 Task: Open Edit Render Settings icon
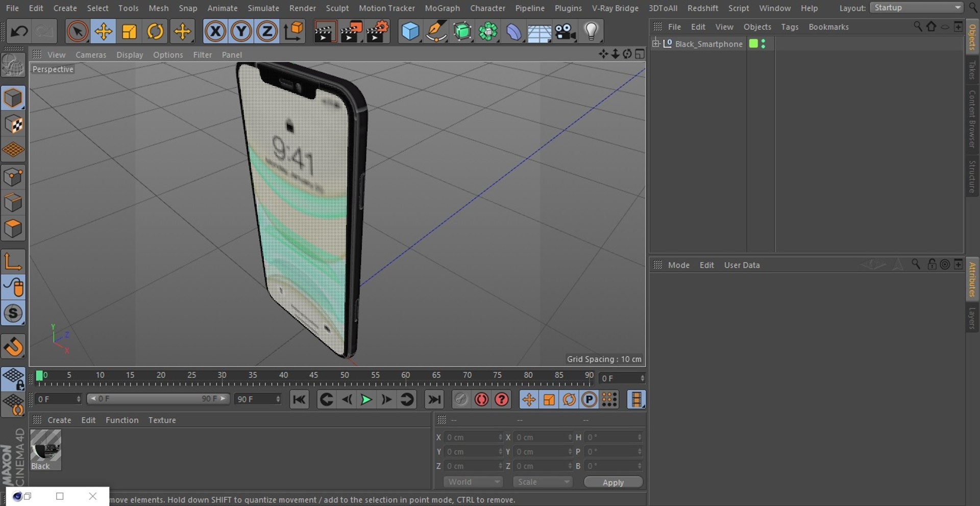[x=378, y=32]
